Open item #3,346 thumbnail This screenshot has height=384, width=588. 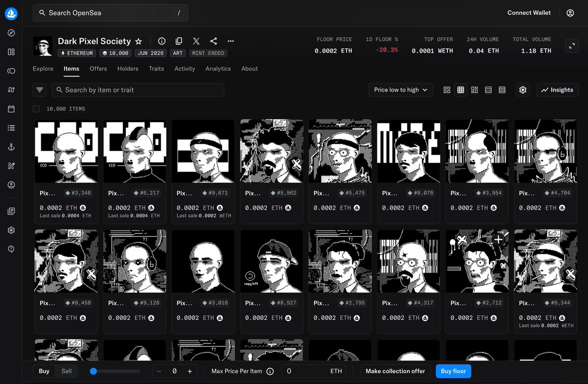(66, 151)
